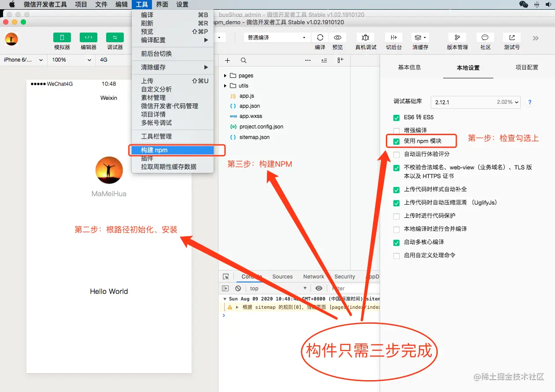Image resolution: width=555 pixels, height=392 pixels.
Task: Select 构建 npm from the menu
Action: click(x=173, y=150)
